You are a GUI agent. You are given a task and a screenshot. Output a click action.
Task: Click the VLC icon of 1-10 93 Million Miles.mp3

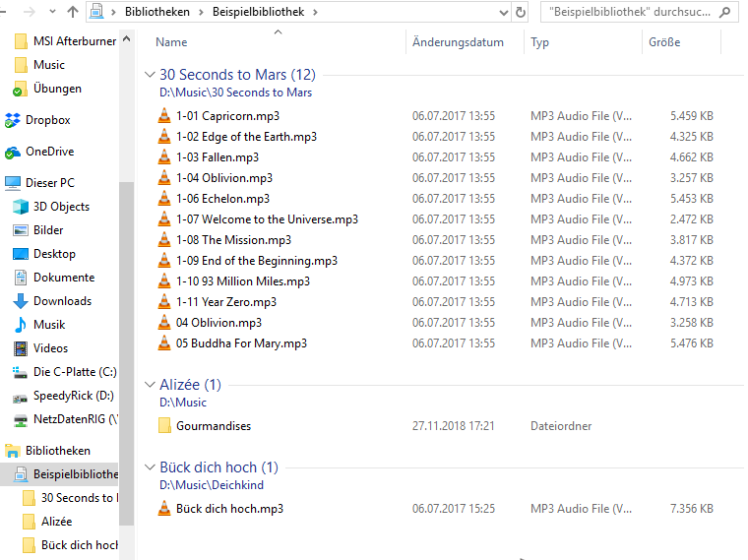pyautogui.click(x=164, y=280)
